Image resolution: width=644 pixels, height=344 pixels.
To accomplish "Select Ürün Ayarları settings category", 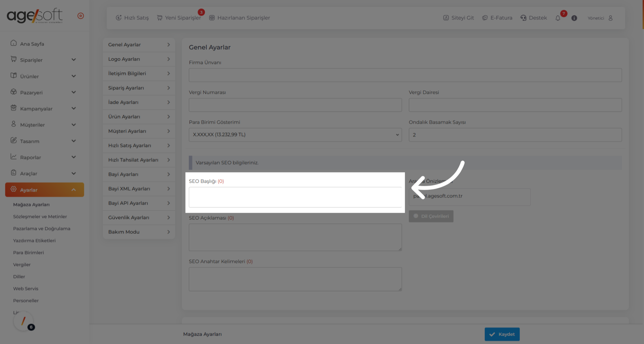I will click(139, 117).
